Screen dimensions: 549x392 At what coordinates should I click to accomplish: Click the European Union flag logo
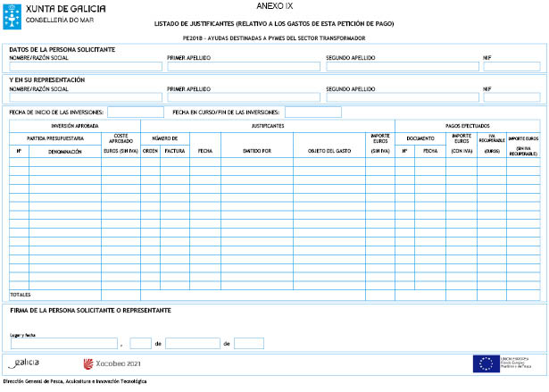point(486,363)
